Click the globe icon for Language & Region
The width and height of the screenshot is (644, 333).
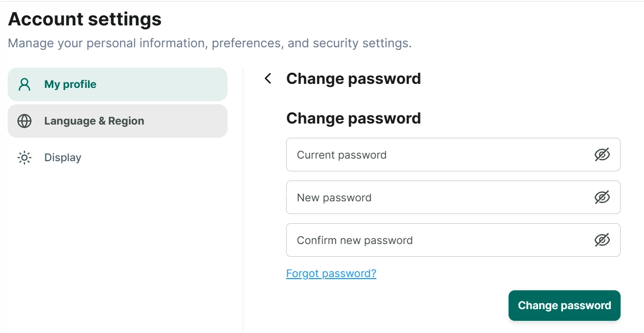pyautogui.click(x=24, y=121)
